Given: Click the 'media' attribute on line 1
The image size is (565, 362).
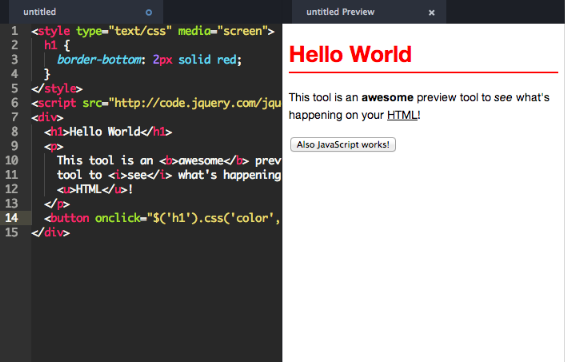Looking at the screenshot, I should point(194,31).
